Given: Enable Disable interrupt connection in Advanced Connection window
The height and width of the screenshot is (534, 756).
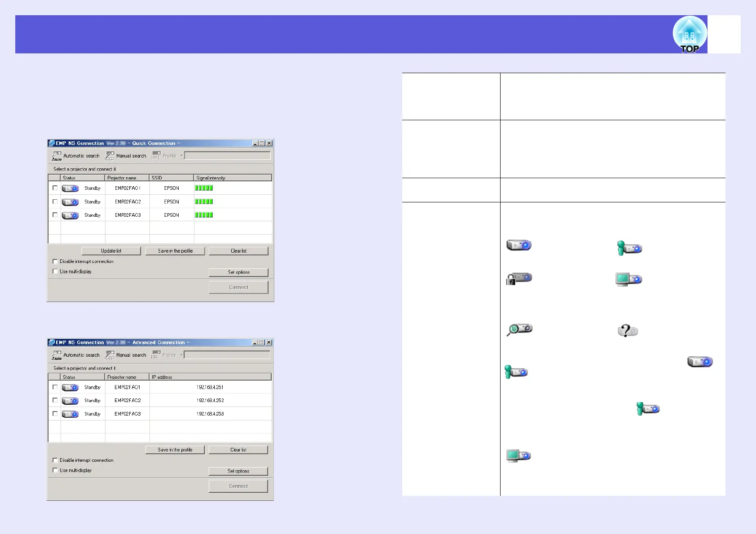Looking at the screenshot, I should 55,460.
